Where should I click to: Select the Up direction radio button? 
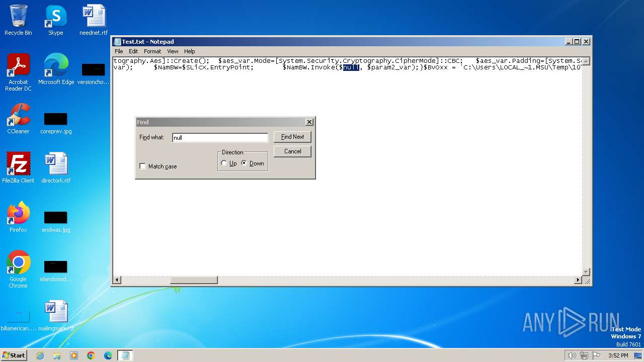(224, 163)
